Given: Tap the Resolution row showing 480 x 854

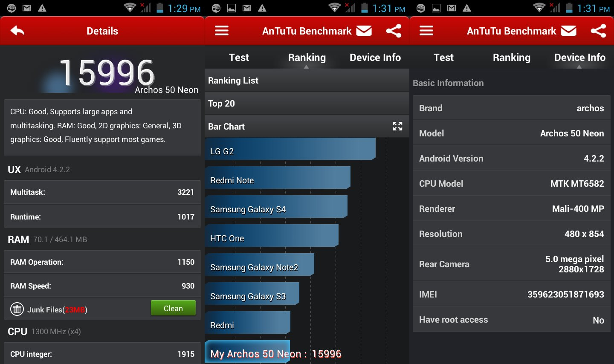Looking at the screenshot, I should pyautogui.click(x=512, y=234).
